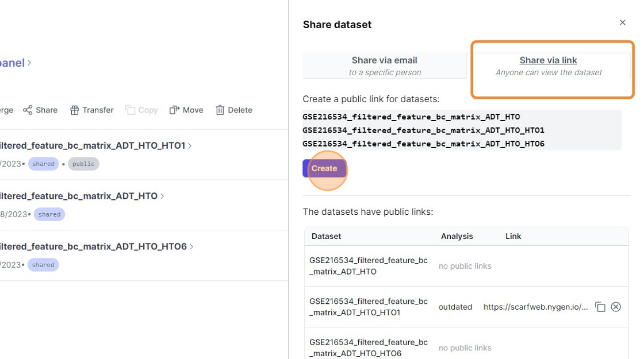Select the Share via link tab
Image resolution: width=644 pixels, height=359 pixels.
[549, 65]
